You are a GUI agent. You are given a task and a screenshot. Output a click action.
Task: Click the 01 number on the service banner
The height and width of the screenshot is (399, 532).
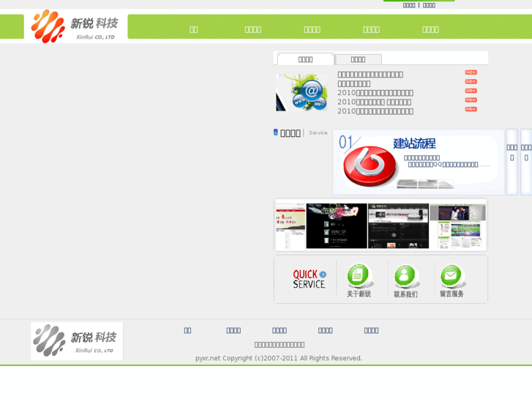(345, 142)
